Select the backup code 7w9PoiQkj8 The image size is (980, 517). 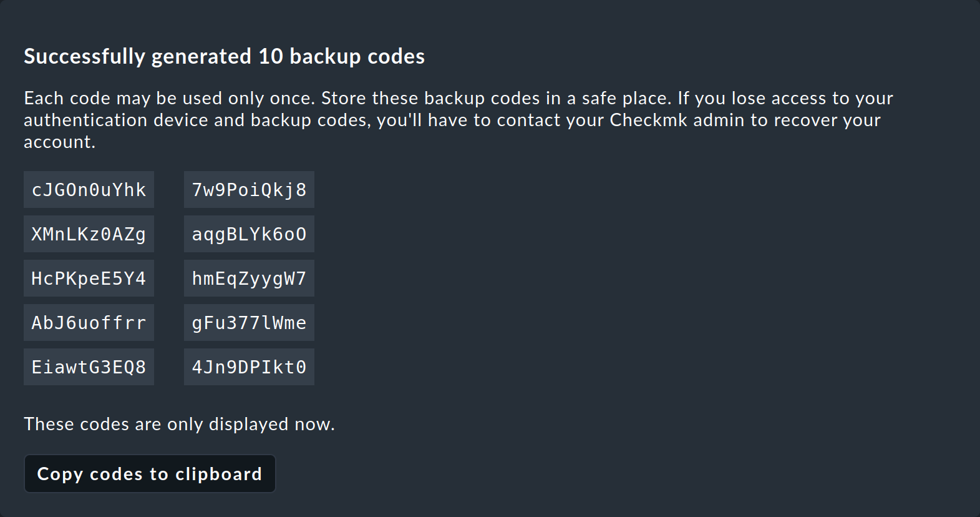(x=248, y=189)
